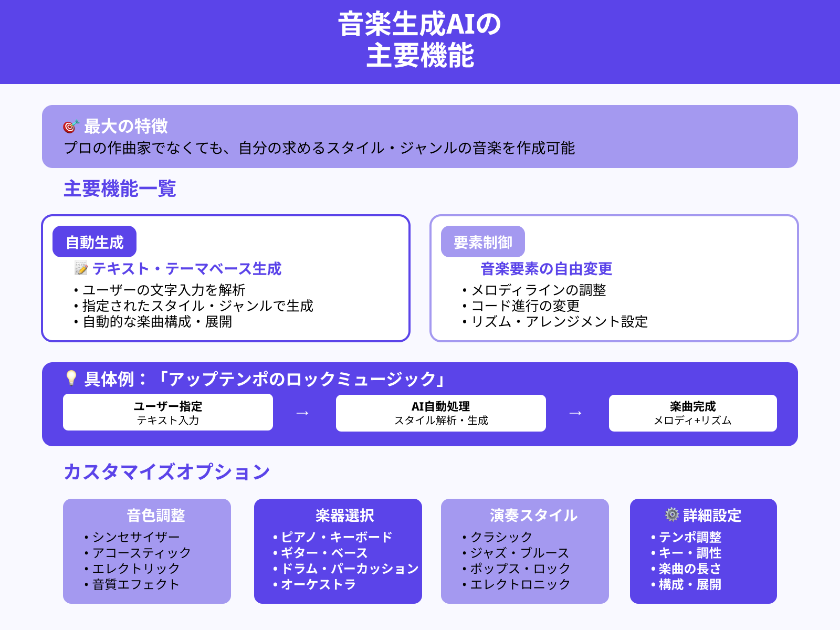Click the 具体例 アップテンポのロックミュージック heading
This screenshot has width=840, height=630.
[x=266, y=379]
